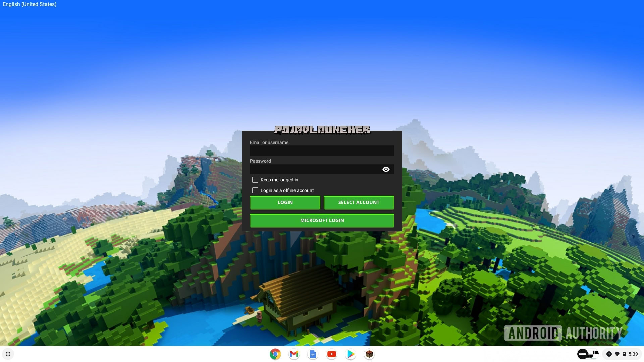Click the Login button
The height and width of the screenshot is (362, 644).
tap(285, 202)
